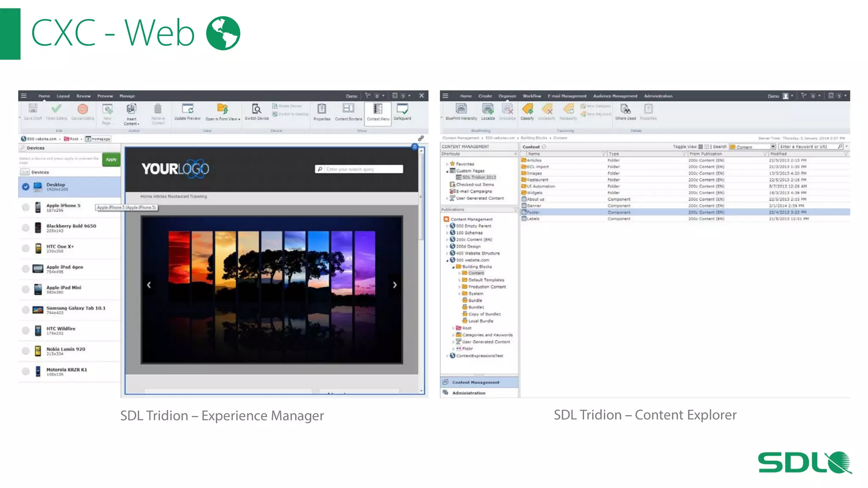
Task: Click Remove Content trash icon
Action: tap(158, 109)
